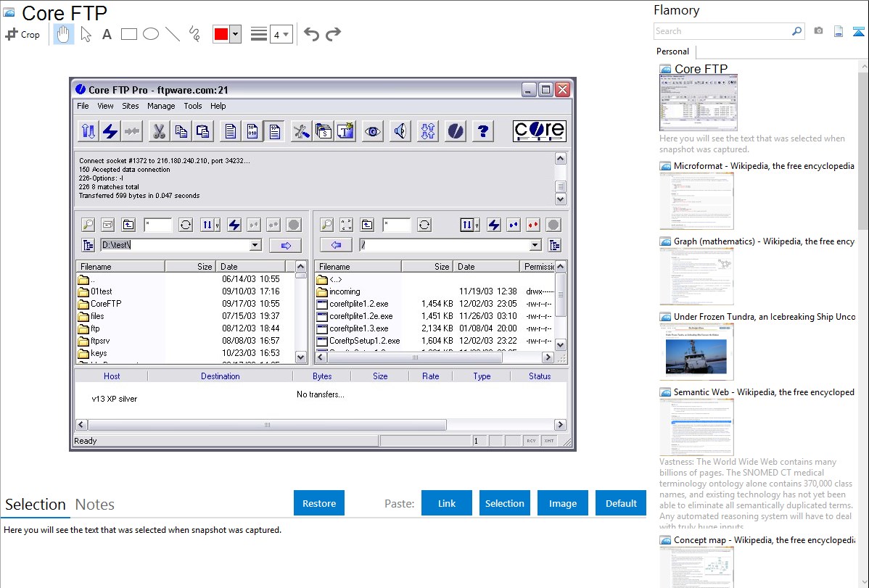The image size is (869, 588).
Task: Click the document page icon
Action: 839,31
